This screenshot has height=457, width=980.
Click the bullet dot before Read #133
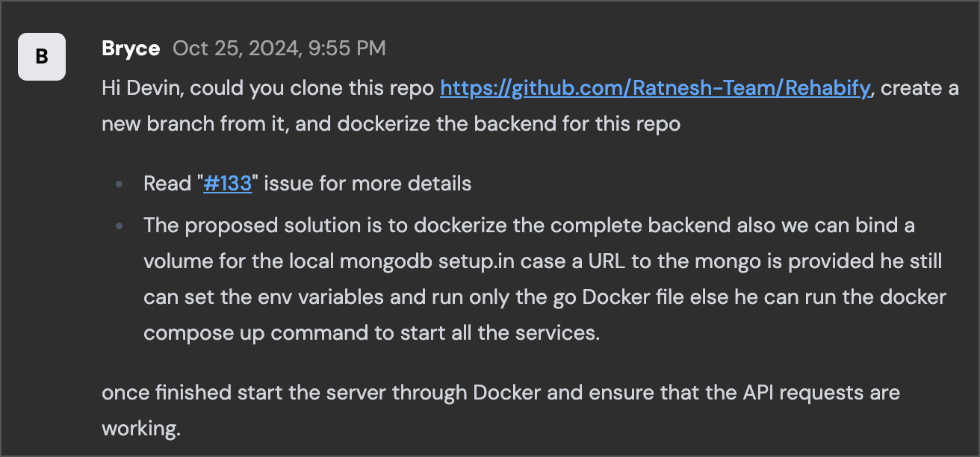pyautogui.click(x=120, y=184)
